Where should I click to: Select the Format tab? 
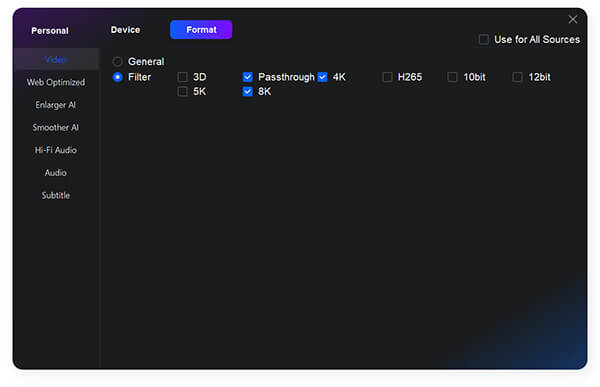pyautogui.click(x=201, y=29)
